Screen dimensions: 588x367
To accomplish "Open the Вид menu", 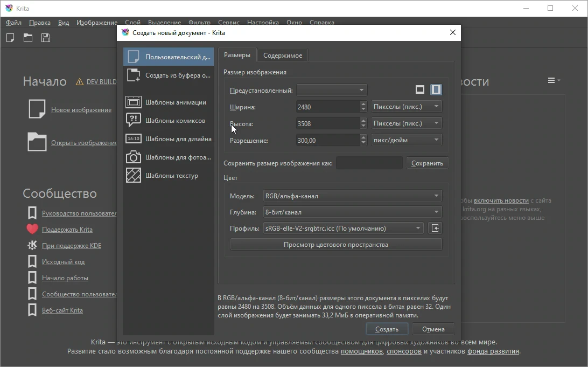I will click(64, 23).
